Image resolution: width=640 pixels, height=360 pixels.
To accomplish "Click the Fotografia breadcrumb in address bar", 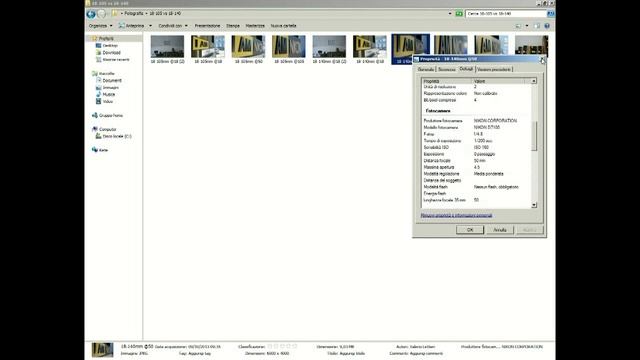I will tap(134, 13).
